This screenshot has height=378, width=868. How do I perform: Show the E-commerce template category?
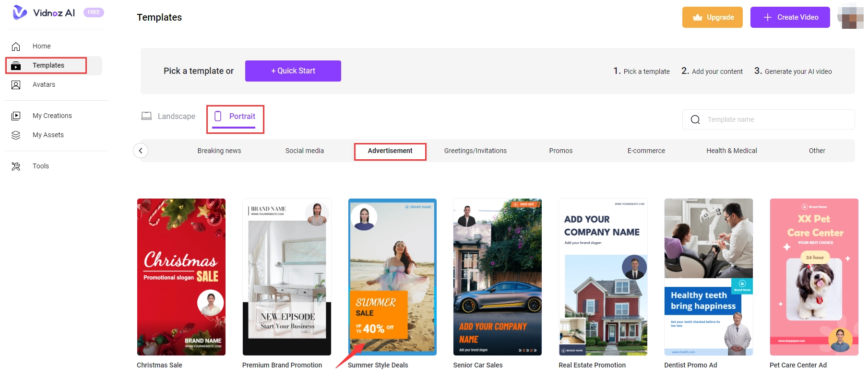coord(646,151)
